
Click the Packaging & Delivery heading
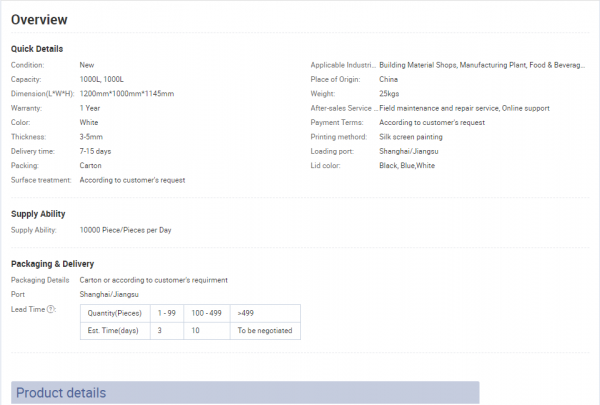click(x=52, y=263)
